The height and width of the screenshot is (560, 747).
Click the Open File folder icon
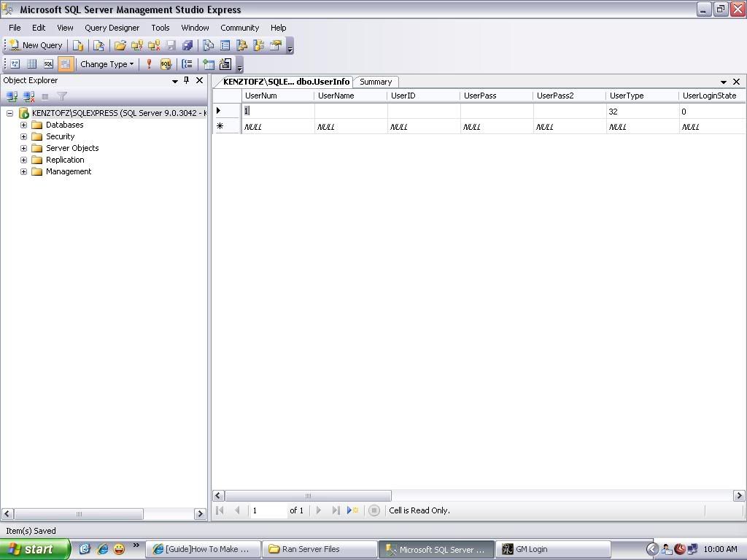tap(120, 45)
